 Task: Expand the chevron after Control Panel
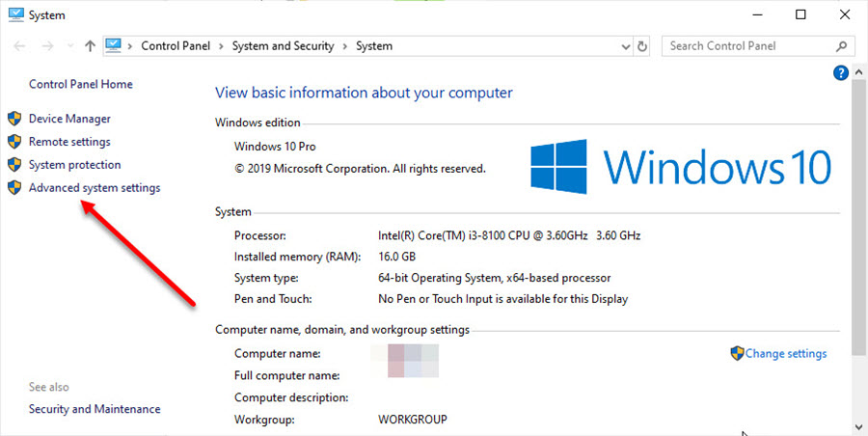pyautogui.click(x=221, y=46)
